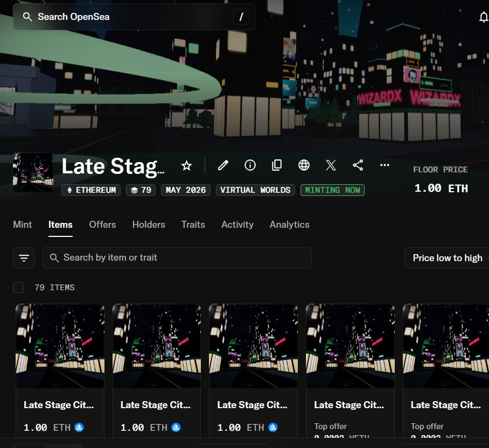Share the collection via share icon
This screenshot has height=448, width=489.
click(358, 165)
